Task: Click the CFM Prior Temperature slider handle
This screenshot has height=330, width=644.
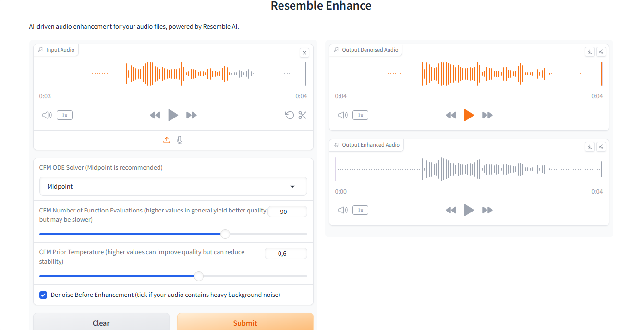Action: (x=199, y=276)
